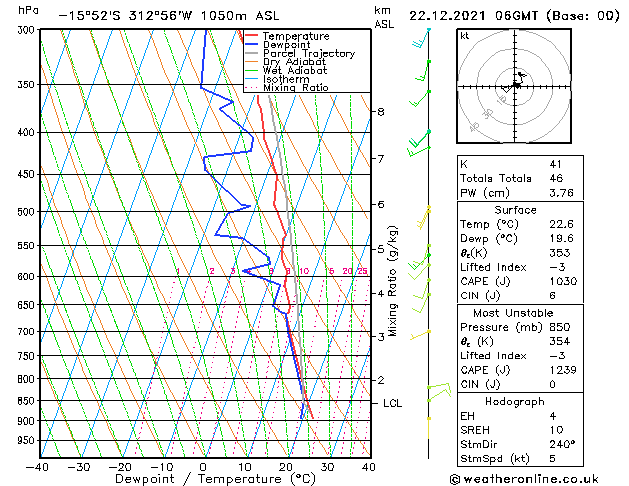Click the 'Most Unstable' section heading
Viewport: 629px width, 486px height.
513,313
